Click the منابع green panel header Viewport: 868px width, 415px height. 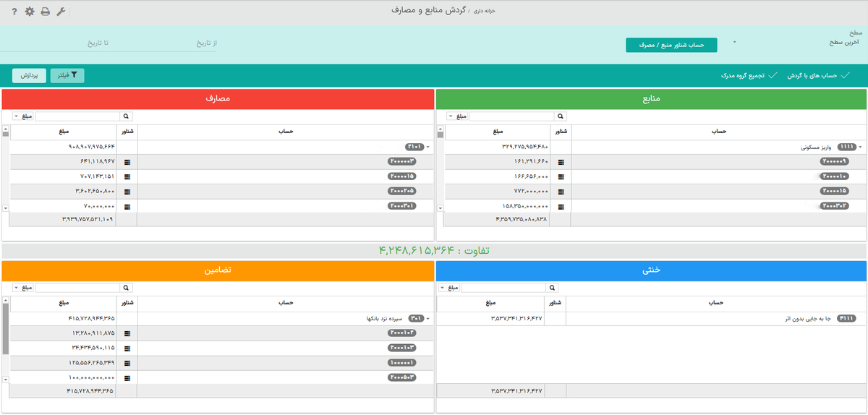(x=652, y=99)
